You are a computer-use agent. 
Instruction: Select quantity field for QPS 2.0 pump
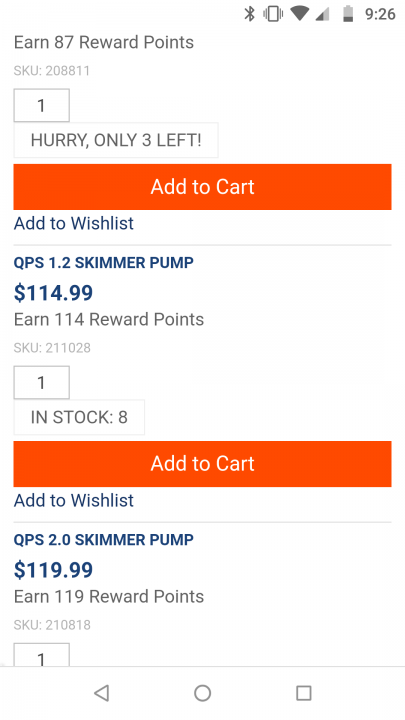pos(42,655)
